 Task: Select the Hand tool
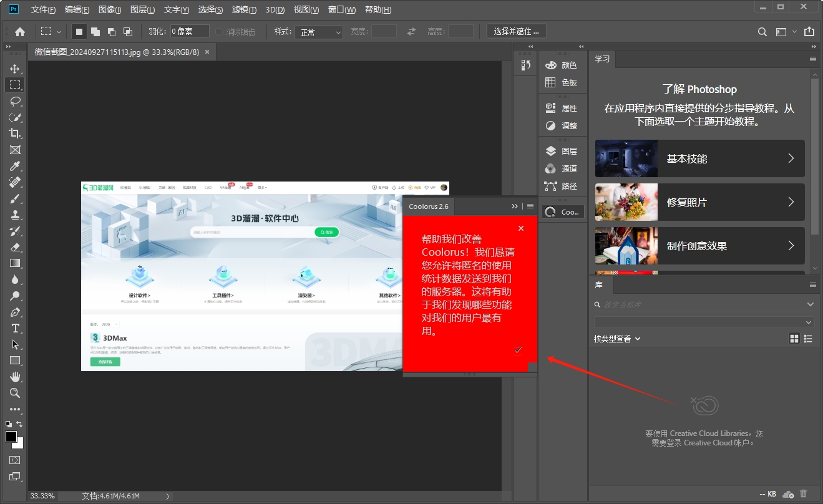(x=15, y=377)
